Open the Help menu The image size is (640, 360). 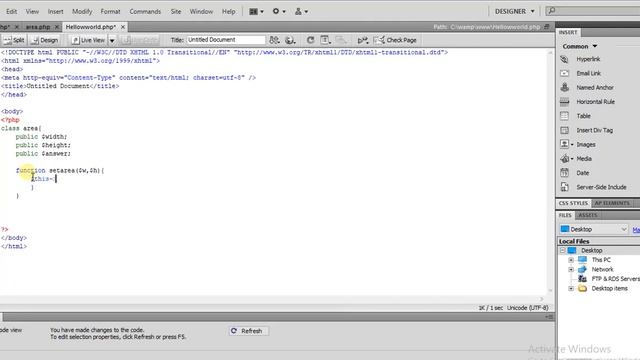pos(229,11)
